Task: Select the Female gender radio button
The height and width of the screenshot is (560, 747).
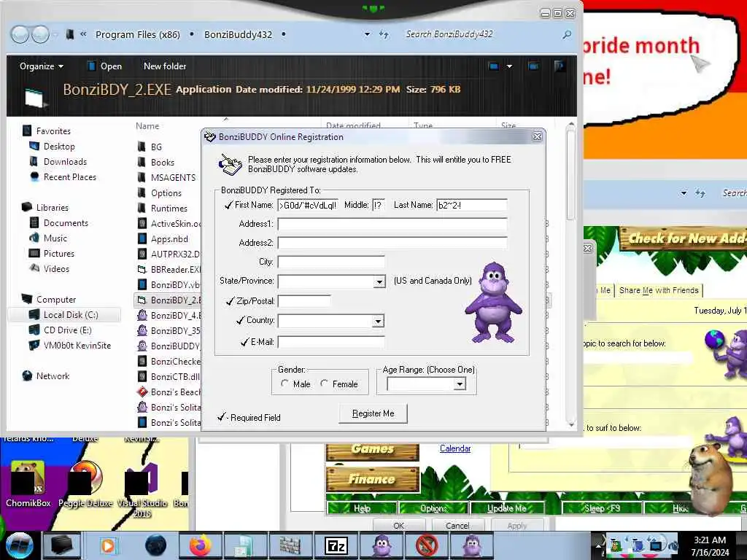Action: [x=325, y=384]
